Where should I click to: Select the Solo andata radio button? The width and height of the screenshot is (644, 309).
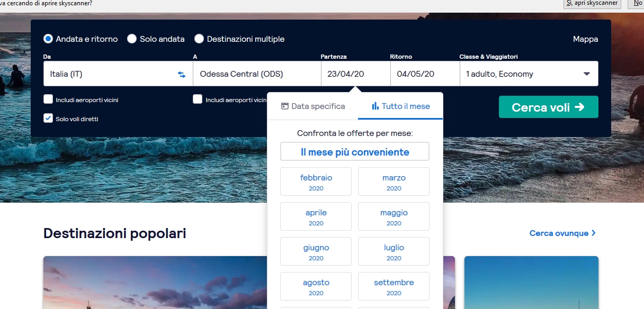point(132,39)
